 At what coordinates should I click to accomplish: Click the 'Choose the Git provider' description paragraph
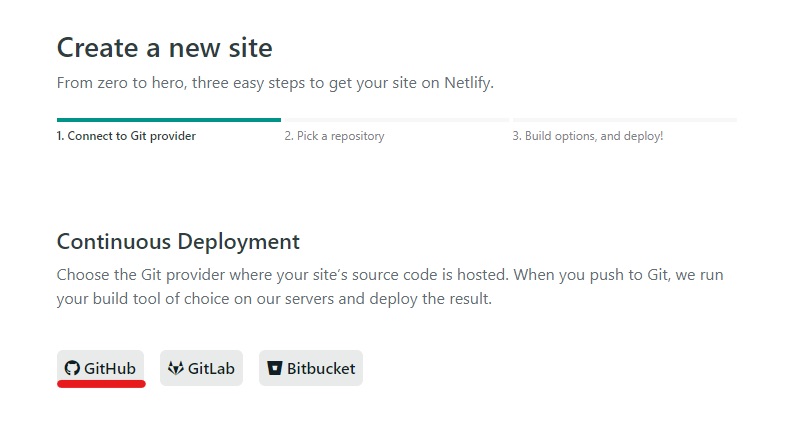point(390,286)
